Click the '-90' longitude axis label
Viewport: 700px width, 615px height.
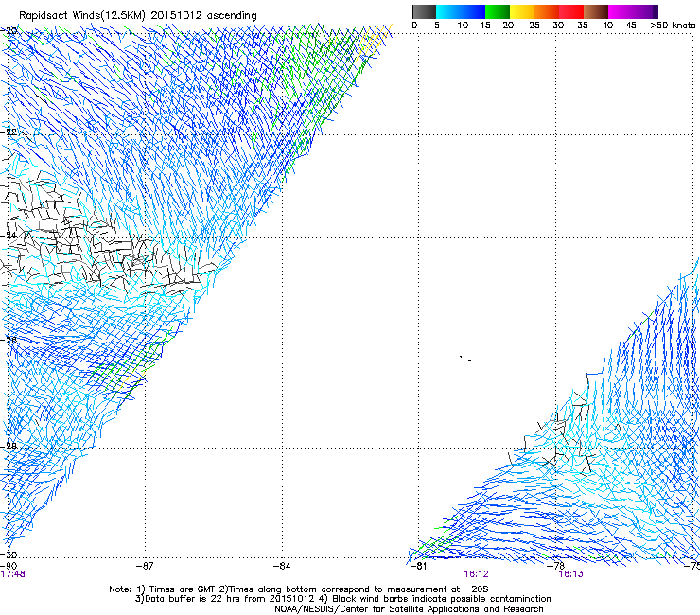click(x=9, y=566)
